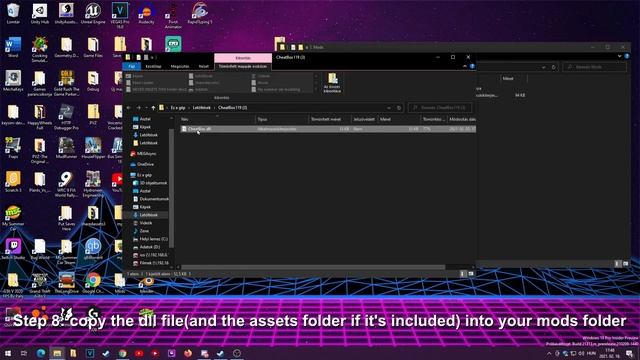Open the Game Files desktop folder
The width and height of the screenshot is (640, 360).
(x=93, y=47)
